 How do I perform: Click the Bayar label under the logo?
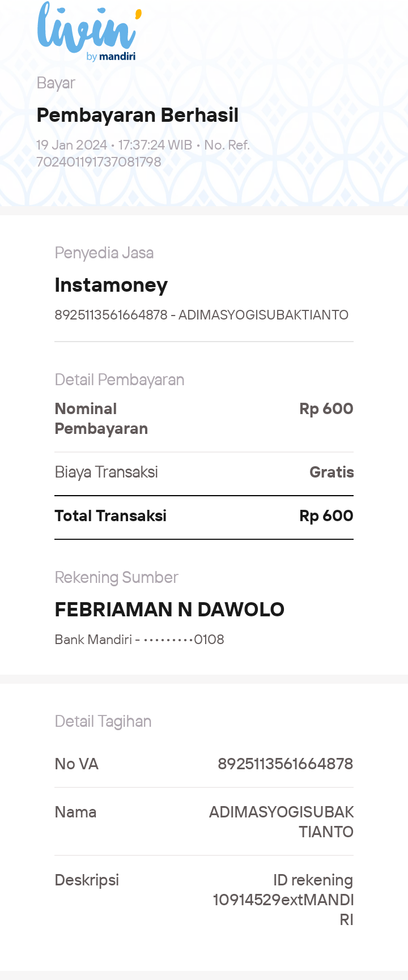56,83
